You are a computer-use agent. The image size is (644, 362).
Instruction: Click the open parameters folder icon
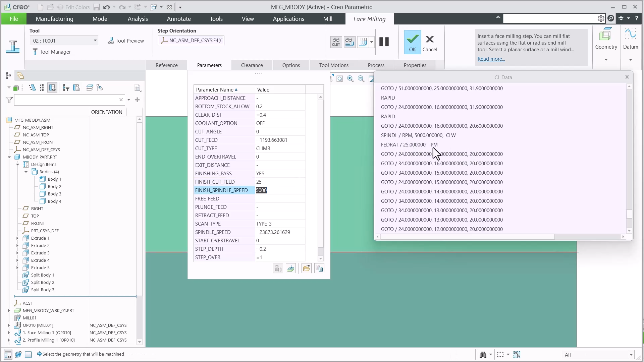click(x=306, y=268)
